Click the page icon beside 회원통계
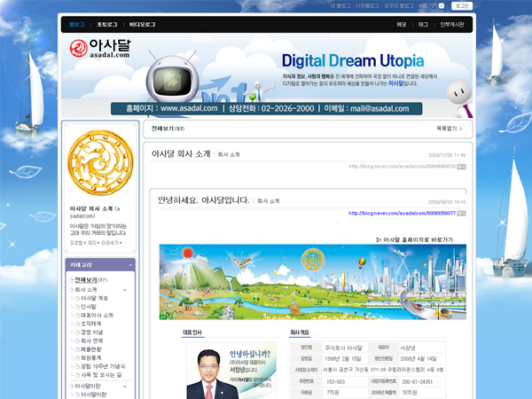The width and height of the screenshot is (532, 399). [x=78, y=357]
